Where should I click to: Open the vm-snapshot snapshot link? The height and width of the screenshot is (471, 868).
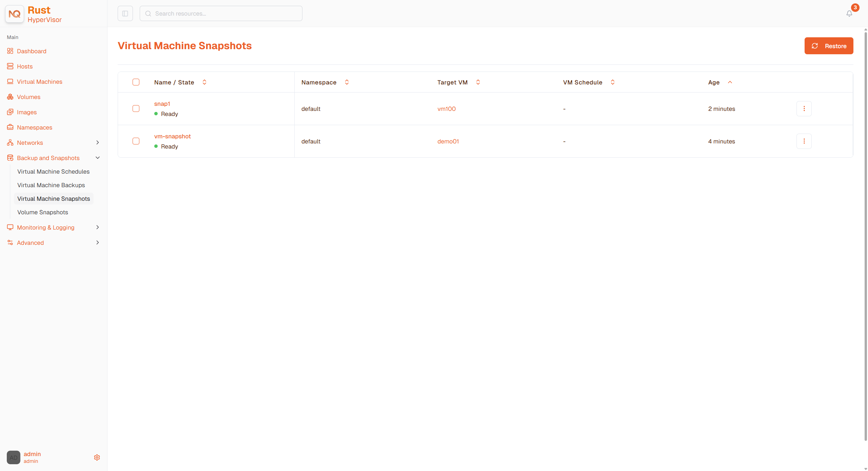[173, 136]
